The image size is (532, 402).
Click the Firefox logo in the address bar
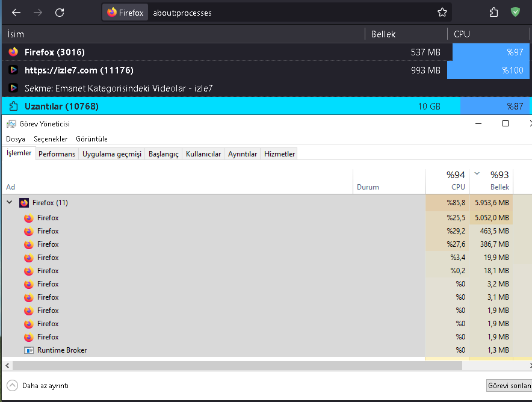[x=113, y=12]
